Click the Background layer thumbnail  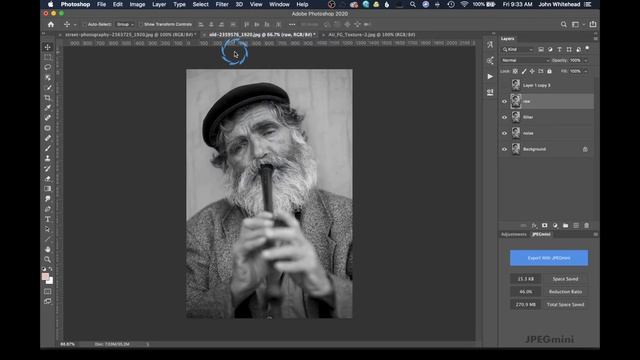[x=516, y=149]
